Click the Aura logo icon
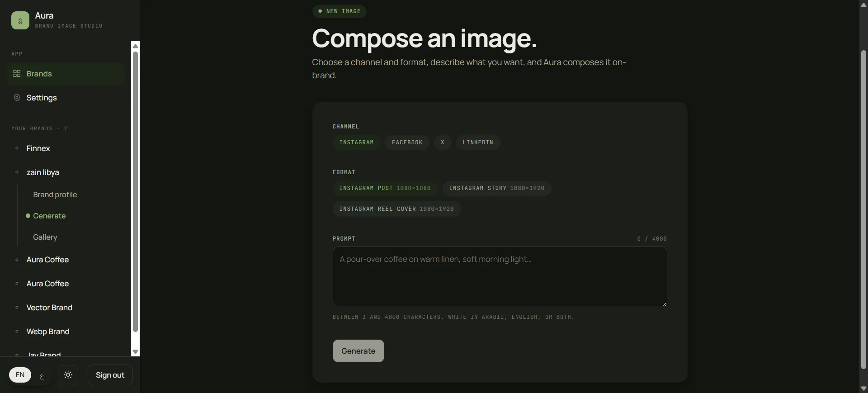868x393 pixels. pos(20,20)
